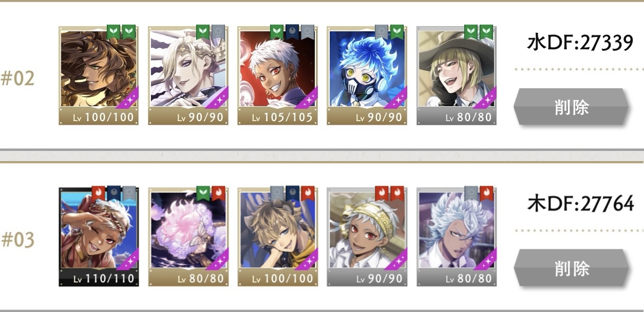Image resolution: width=644 pixels, height=312 pixels.
Task: Open the pink flower hair character card
Action: 188,237
